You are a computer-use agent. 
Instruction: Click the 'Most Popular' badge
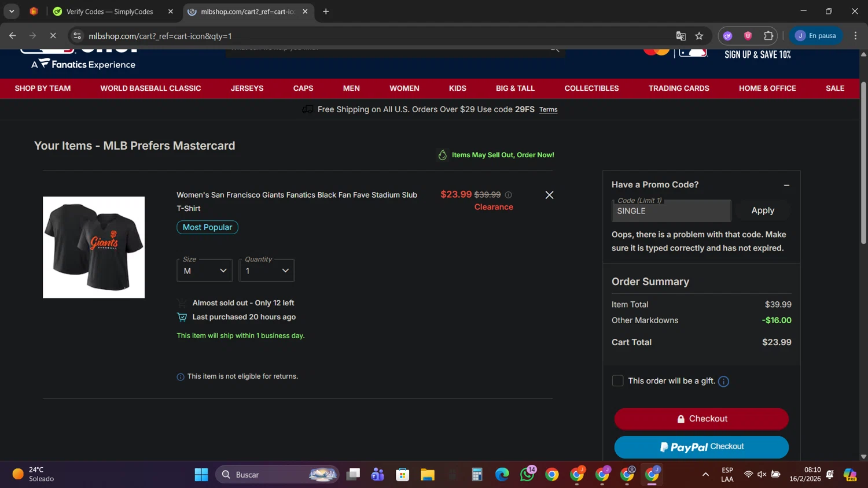click(x=207, y=227)
